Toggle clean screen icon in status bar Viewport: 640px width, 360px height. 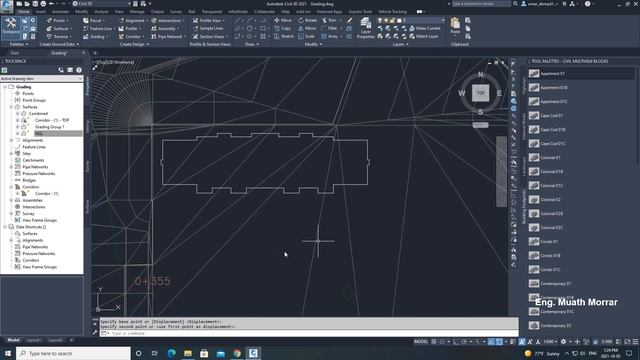[627, 342]
